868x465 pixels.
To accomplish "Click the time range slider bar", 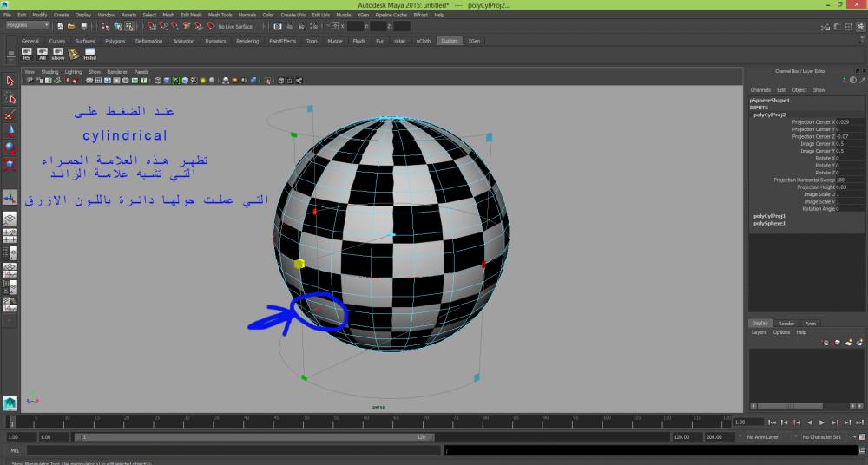I will click(x=252, y=437).
